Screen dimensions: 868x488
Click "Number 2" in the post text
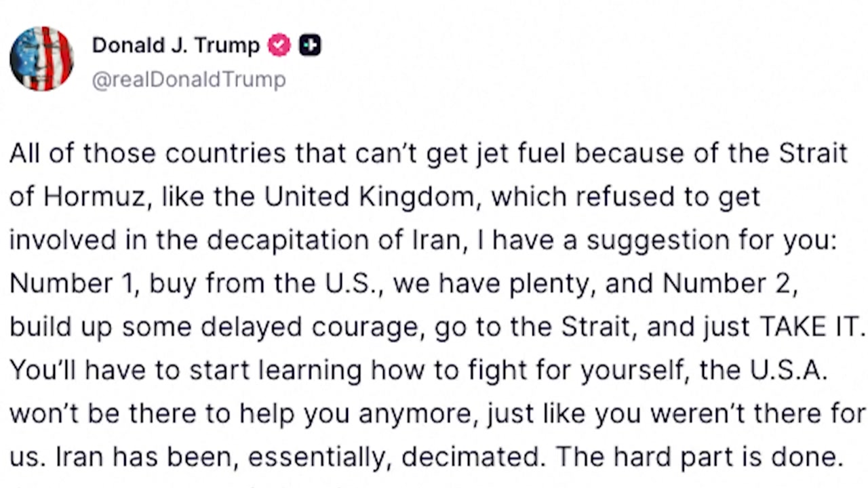coord(727,283)
